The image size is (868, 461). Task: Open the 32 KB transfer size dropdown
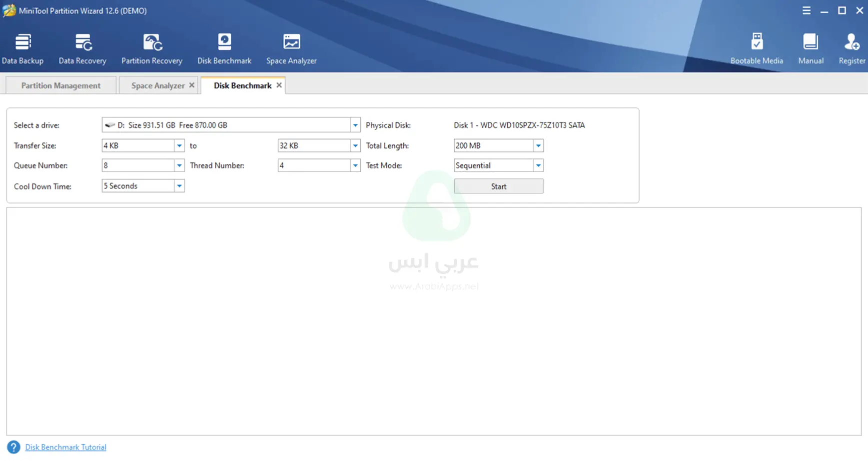tap(355, 145)
